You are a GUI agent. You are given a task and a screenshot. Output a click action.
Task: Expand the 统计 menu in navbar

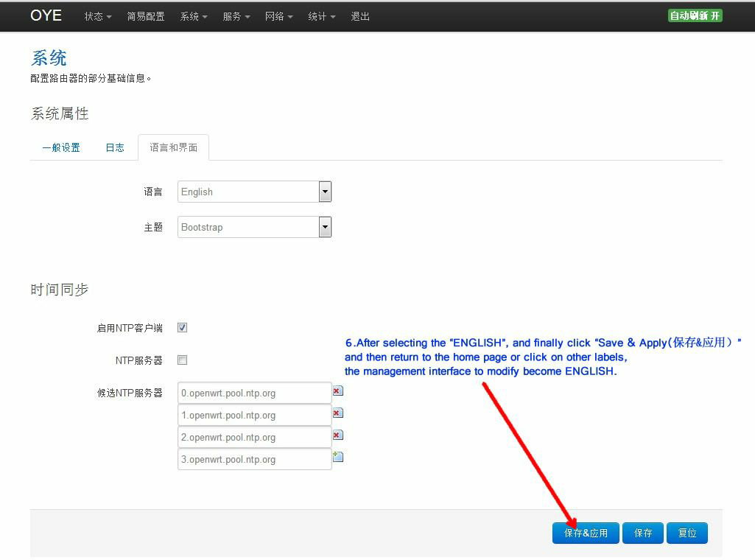click(322, 16)
